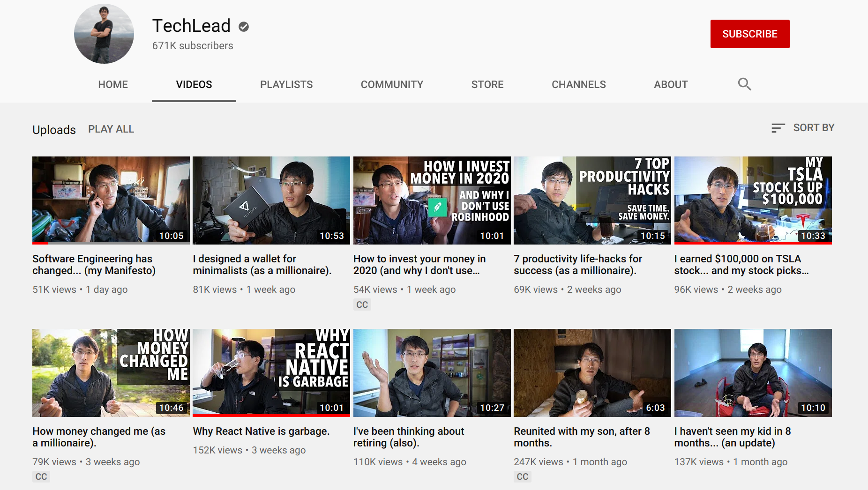The height and width of the screenshot is (490, 868).
Task: Click the 10:53 duration badge
Action: [x=332, y=236]
